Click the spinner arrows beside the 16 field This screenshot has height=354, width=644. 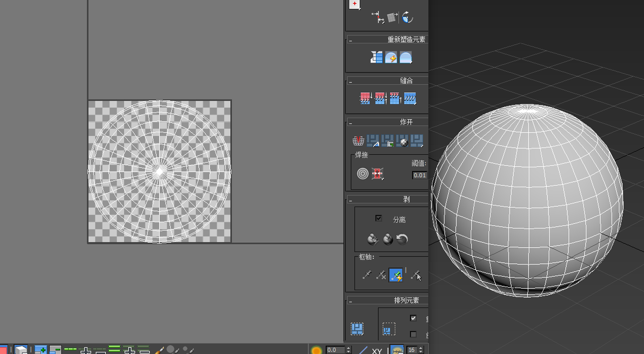click(x=420, y=350)
